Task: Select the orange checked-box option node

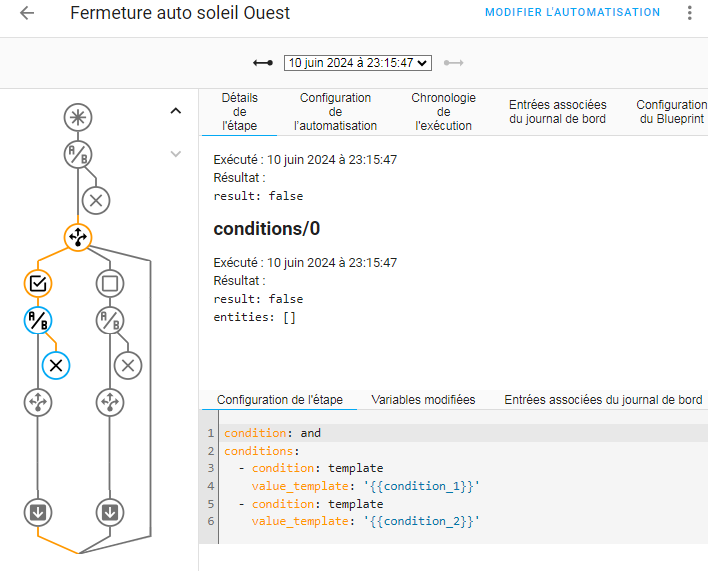Action: 38,284
